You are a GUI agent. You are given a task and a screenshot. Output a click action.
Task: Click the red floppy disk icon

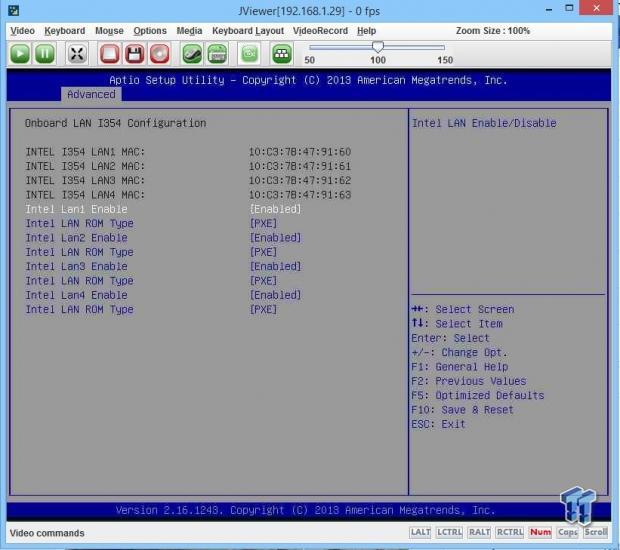[134, 54]
